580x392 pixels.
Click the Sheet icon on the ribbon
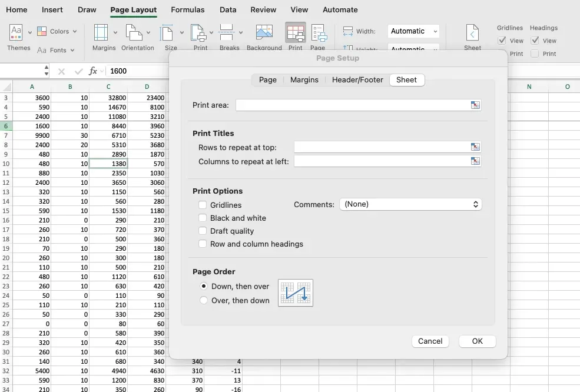(472, 35)
